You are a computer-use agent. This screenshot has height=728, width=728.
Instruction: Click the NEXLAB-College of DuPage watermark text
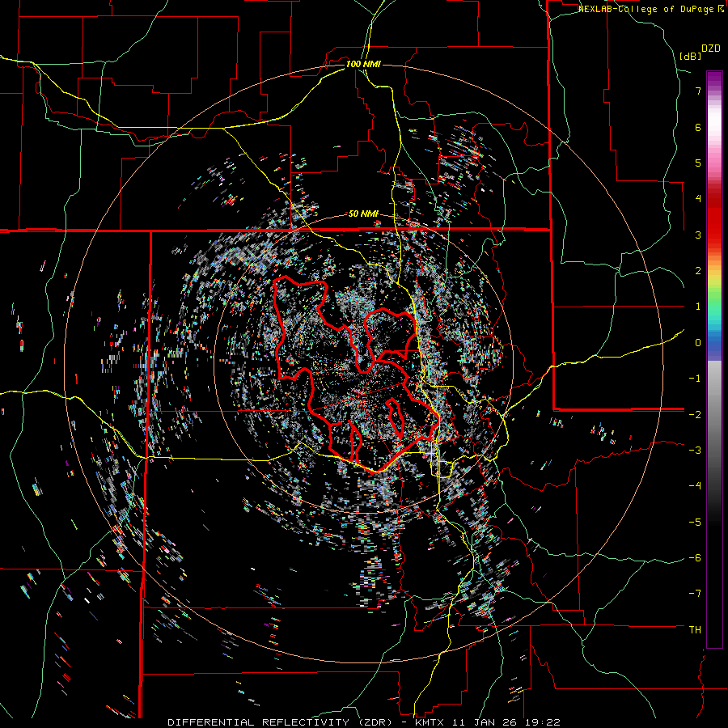tap(647, 9)
